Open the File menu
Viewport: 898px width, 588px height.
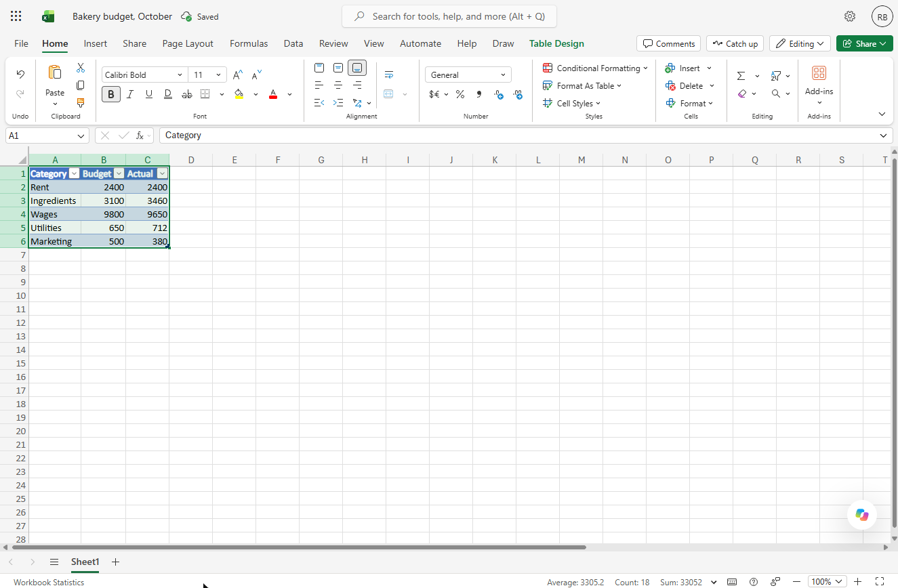click(x=22, y=43)
